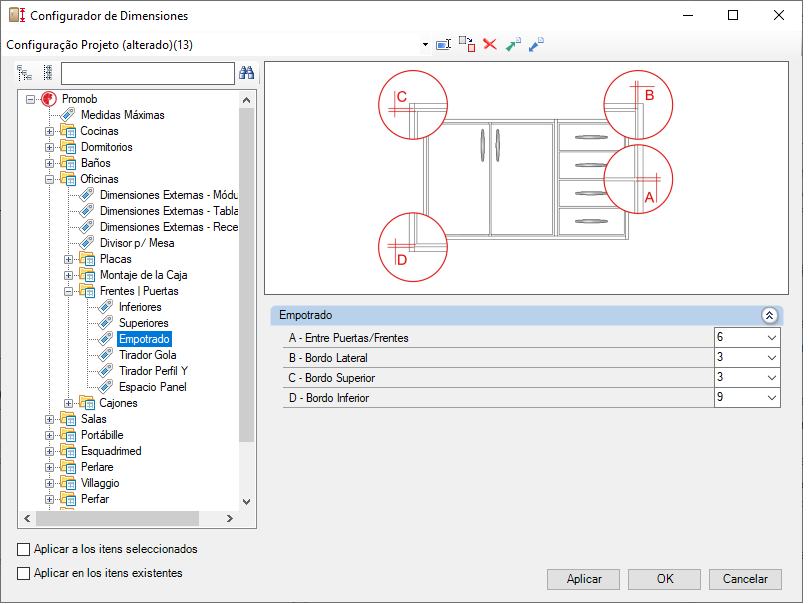
Task: Click the tag icon beside Tirador Gola
Action: pyautogui.click(x=106, y=355)
